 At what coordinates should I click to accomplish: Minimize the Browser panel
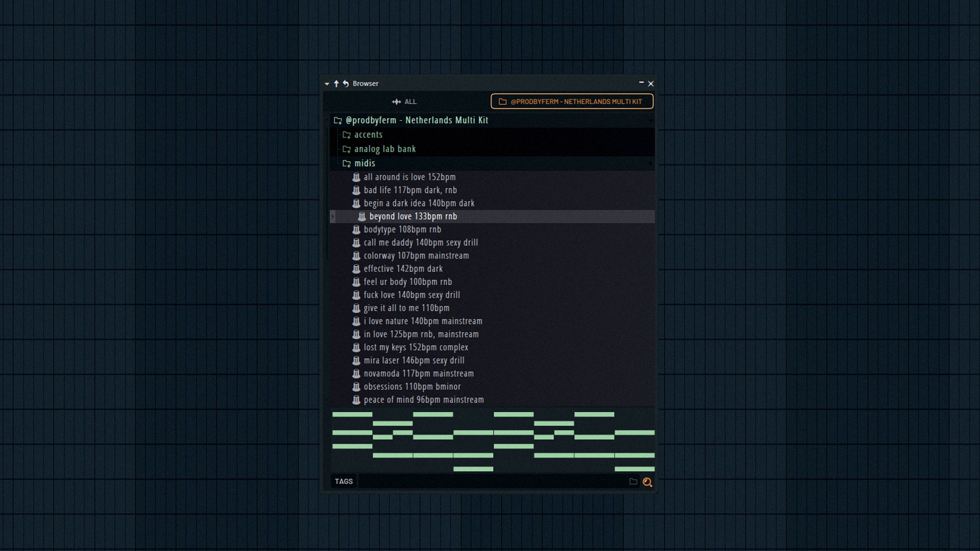(641, 83)
